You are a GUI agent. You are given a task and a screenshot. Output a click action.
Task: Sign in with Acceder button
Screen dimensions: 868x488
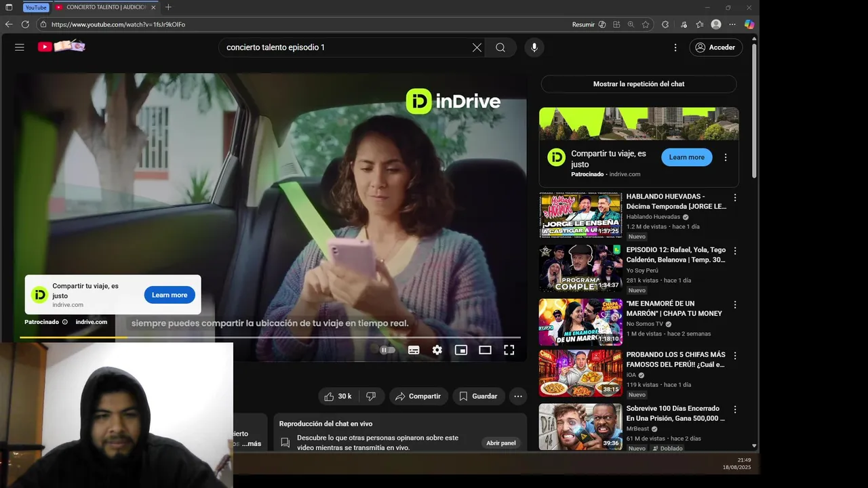[x=716, y=47]
